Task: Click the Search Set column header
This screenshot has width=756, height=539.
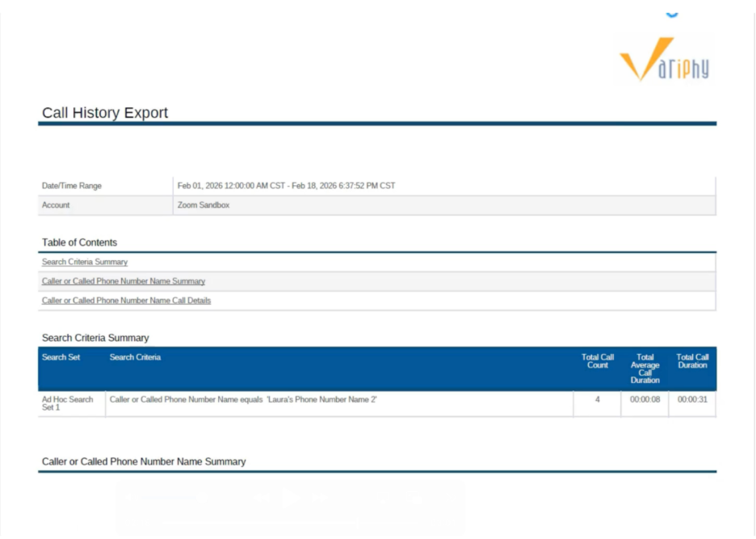Action: (x=61, y=357)
